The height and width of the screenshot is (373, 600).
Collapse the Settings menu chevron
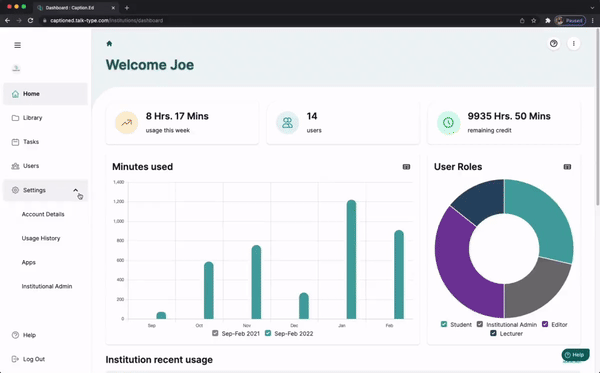pos(75,190)
